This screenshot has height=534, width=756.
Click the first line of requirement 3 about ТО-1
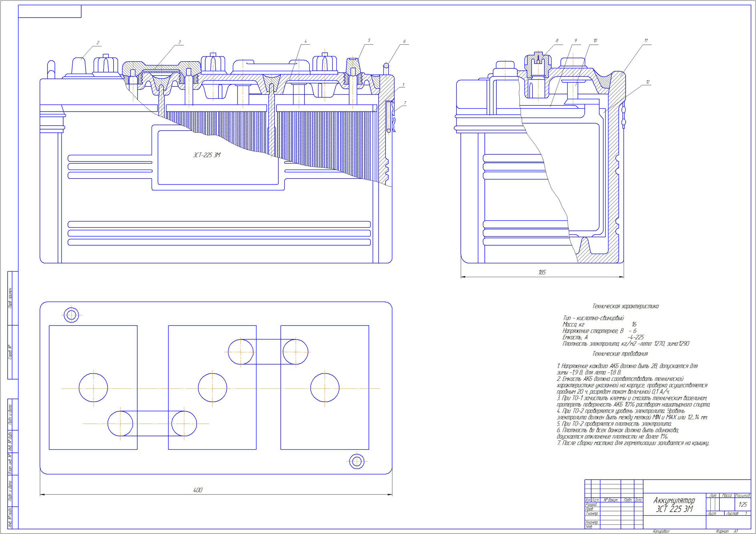[632, 398]
